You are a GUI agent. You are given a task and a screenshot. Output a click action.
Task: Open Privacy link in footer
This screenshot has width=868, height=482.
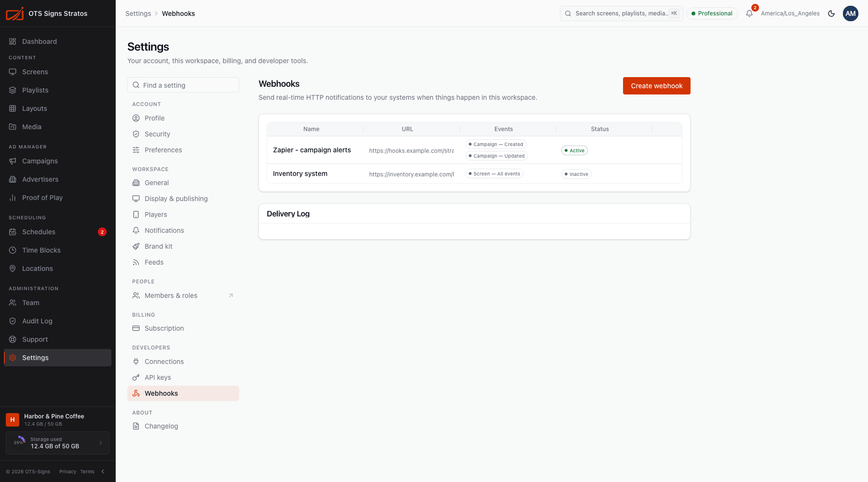[68, 471]
